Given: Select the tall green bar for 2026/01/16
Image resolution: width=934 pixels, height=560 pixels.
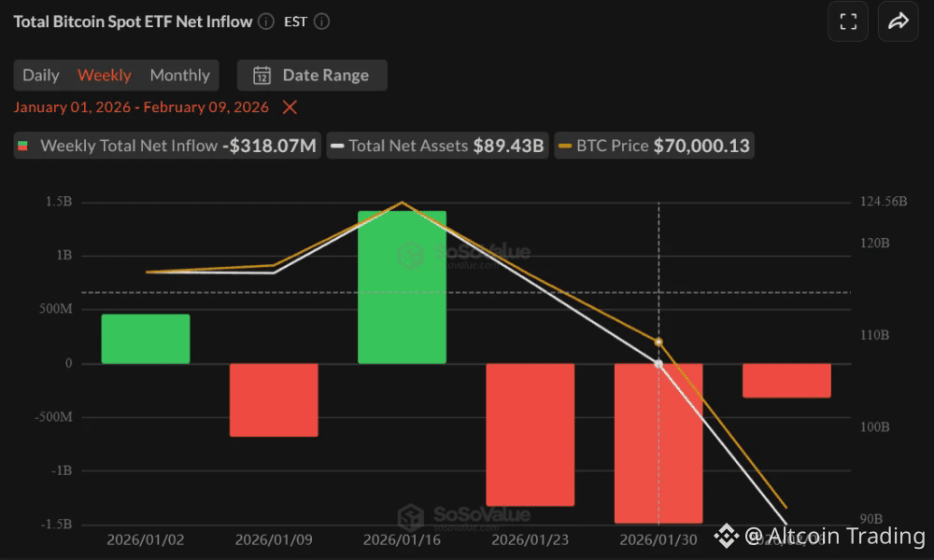Looking at the screenshot, I should coord(402,285).
